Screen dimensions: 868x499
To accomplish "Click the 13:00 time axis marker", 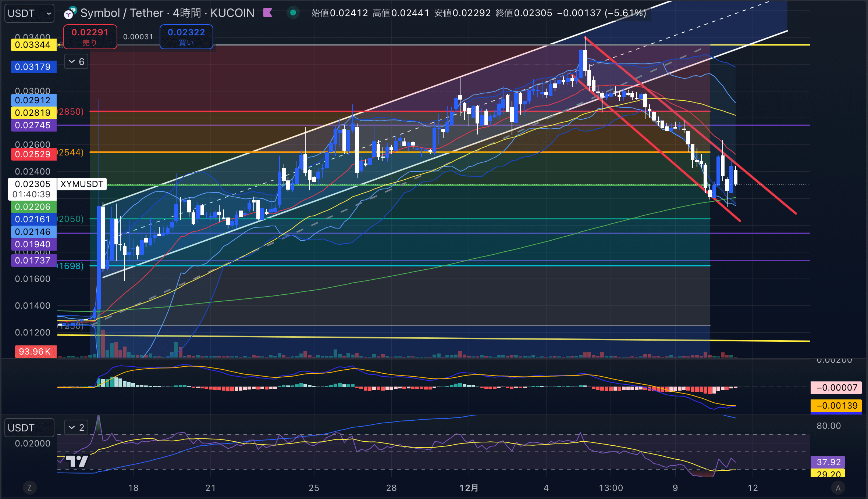I will coord(611,488).
